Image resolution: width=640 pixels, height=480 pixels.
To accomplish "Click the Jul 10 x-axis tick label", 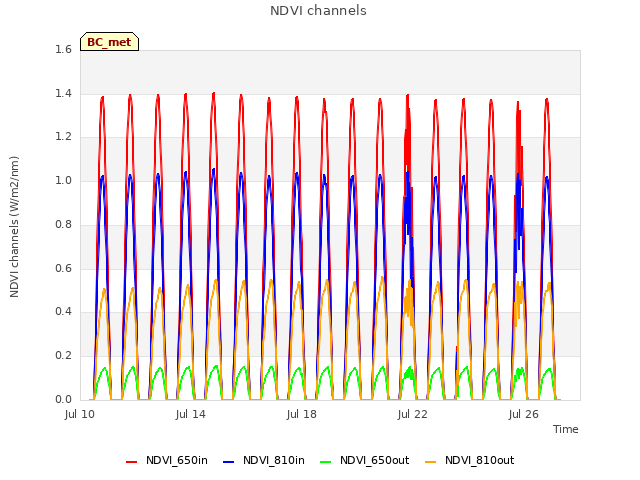I will [x=80, y=415].
